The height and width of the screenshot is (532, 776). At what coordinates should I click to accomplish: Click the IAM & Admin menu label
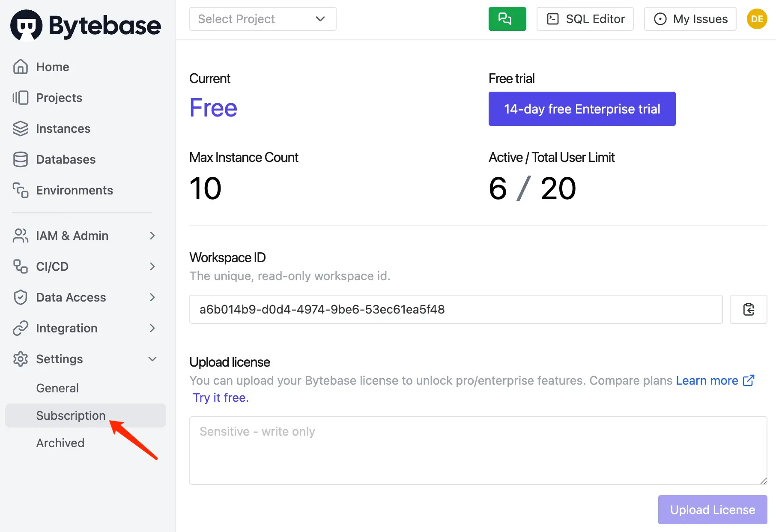[x=72, y=236]
